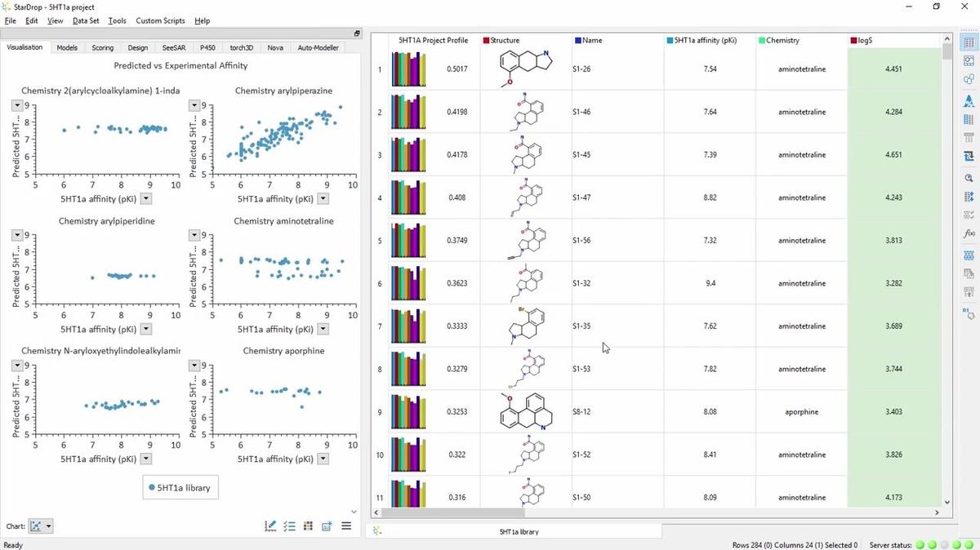Undock the left panel using float icon
Image resolution: width=980 pixels, height=550 pixels.
click(x=357, y=33)
